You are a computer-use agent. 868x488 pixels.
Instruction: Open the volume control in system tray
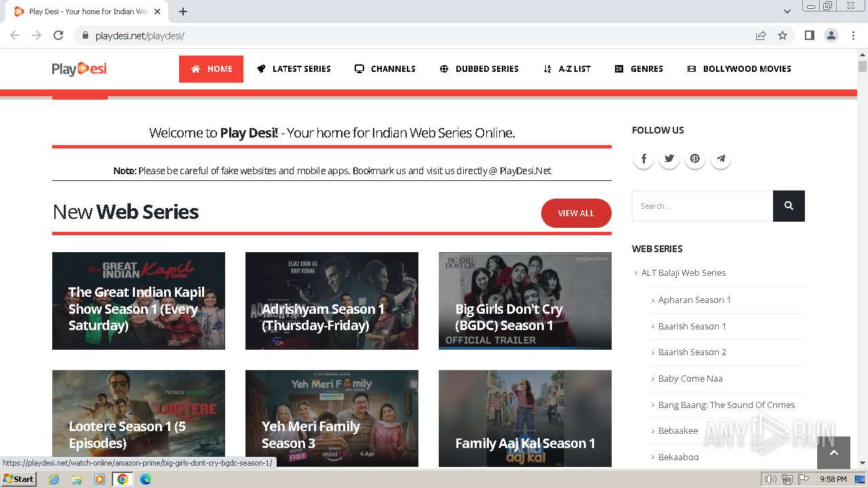[771, 479]
